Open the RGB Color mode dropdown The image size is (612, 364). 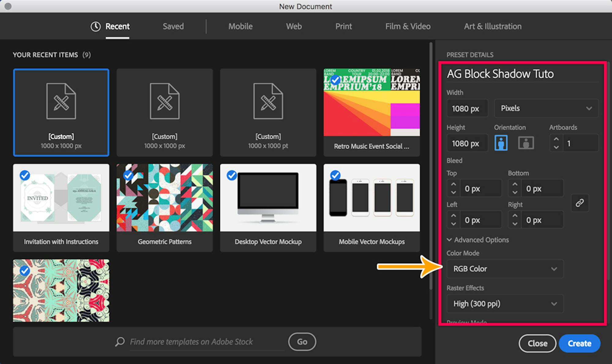pos(505,269)
